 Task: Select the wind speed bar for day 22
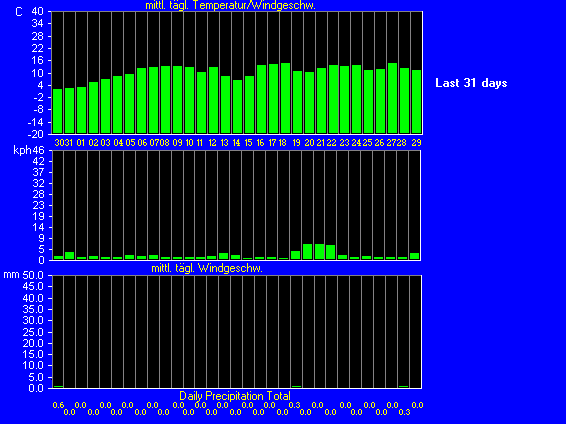coord(330,252)
